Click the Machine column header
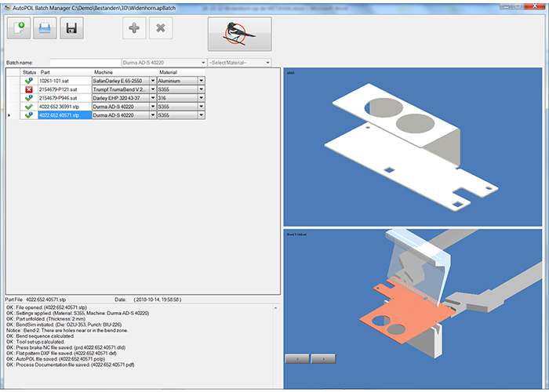 point(124,72)
